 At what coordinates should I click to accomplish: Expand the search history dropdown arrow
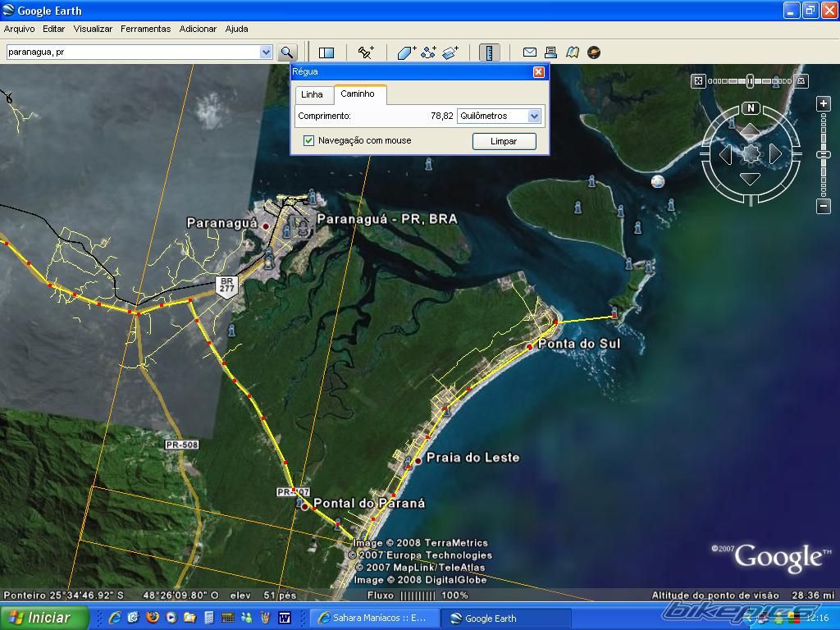pyautogui.click(x=266, y=52)
